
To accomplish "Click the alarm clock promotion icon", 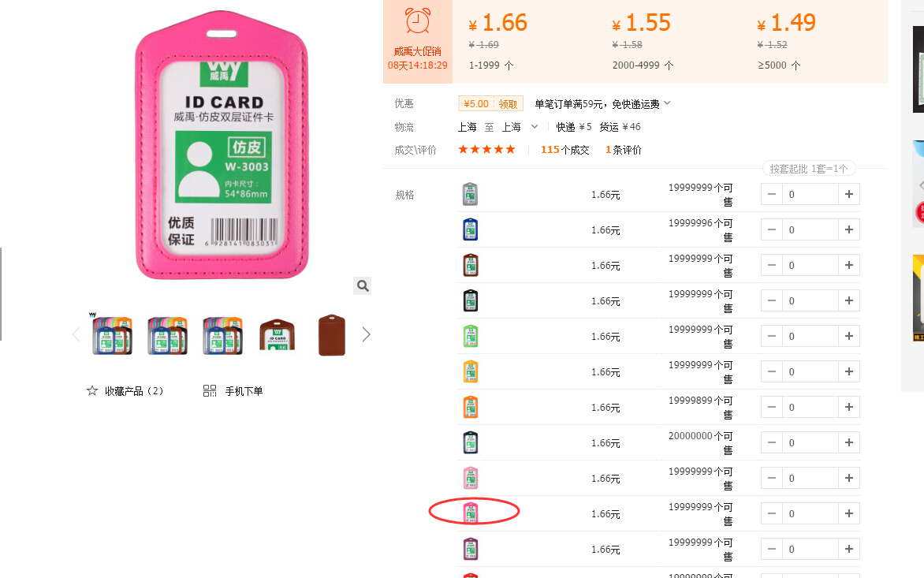I will click(418, 21).
